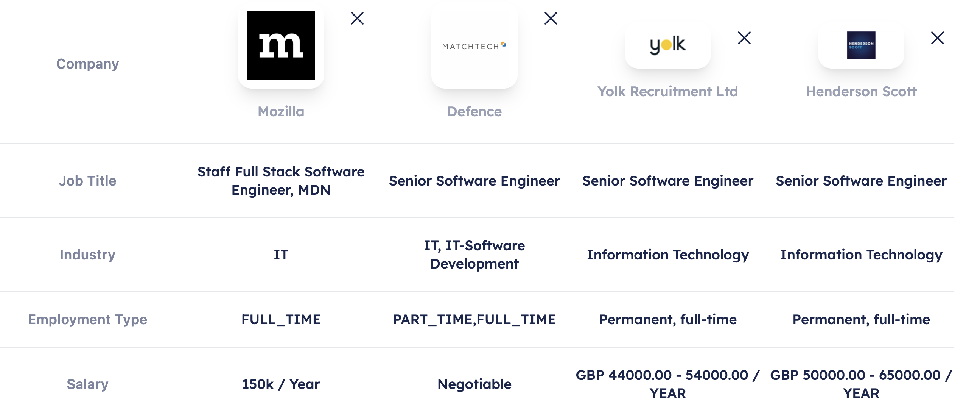This screenshot has height=406, width=980.
Task: Select the Negotiable salary cell
Action: coord(474,384)
